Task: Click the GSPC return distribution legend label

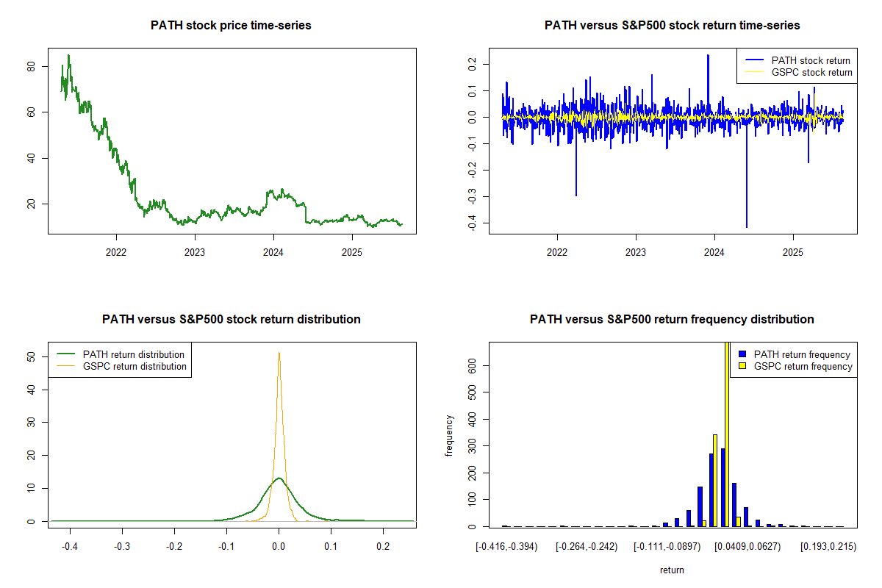Action: (135, 366)
